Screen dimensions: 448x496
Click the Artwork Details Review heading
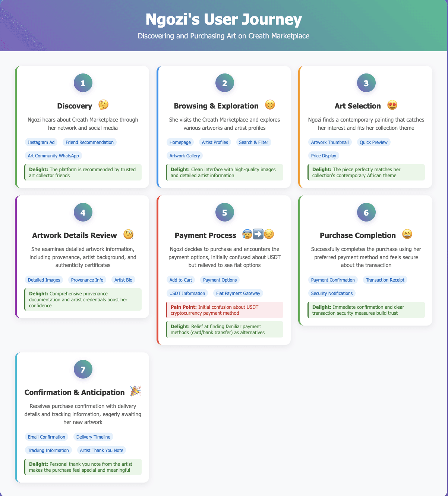[x=75, y=235]
